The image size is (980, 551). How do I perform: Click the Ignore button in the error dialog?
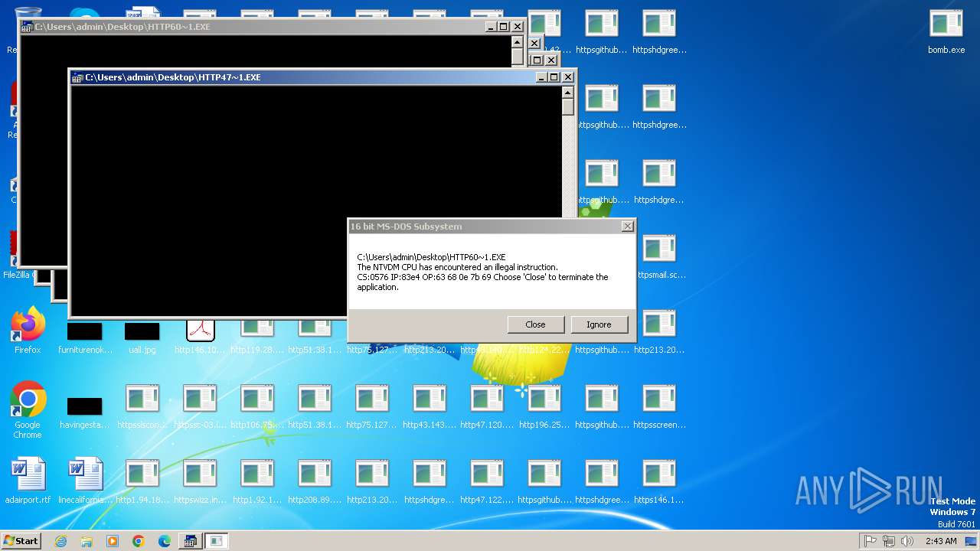pyautogui.click(x=599, y=324)
